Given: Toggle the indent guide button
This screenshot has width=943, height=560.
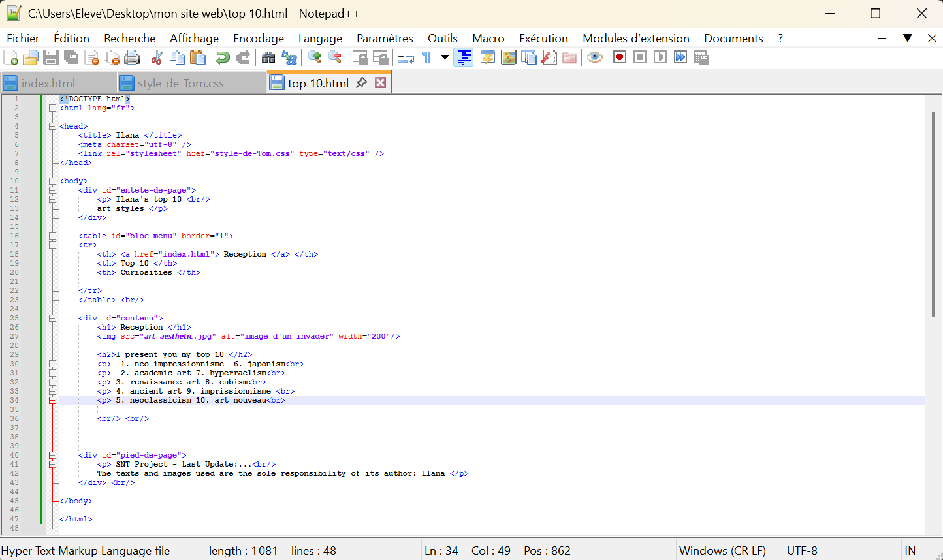Looking at the screenshot, I should pos(464,57).
